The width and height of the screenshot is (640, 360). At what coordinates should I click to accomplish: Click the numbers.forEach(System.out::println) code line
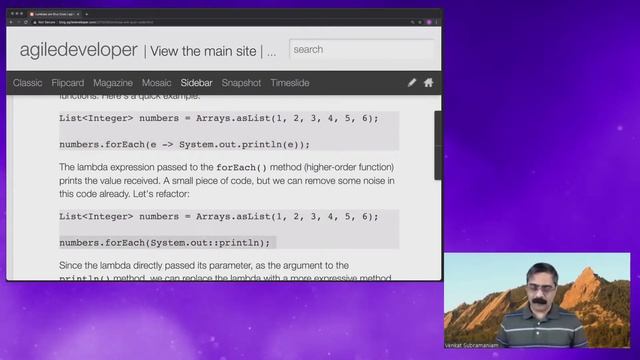[164, 243]
